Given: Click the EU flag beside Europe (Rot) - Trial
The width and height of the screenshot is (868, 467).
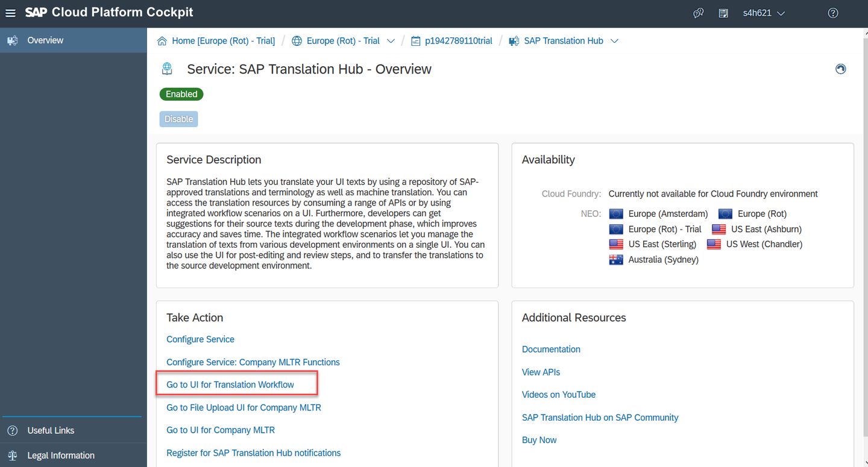Looking at the screenshot, I should 616,229.
